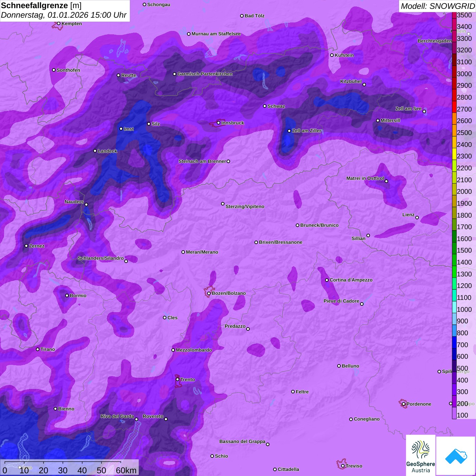This screenshot has width=476, height=476.
Task: Click the Bozen/Bolzano city marker
Action: click(209, 293)
